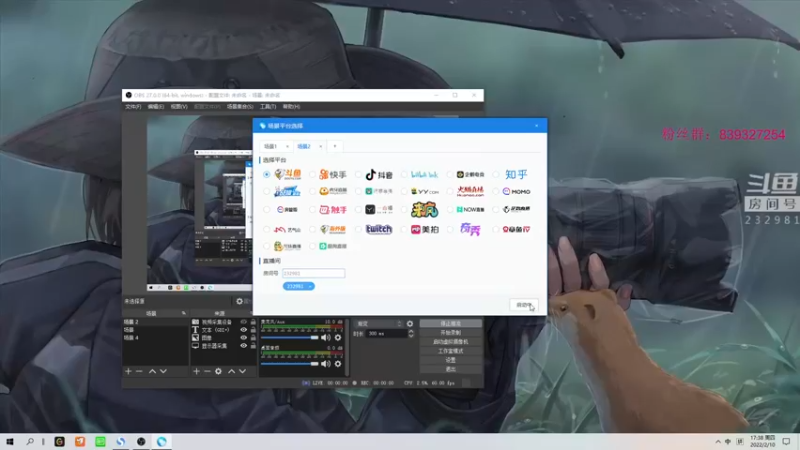Click the 火猫直播 platform logo

coord(470,191)
